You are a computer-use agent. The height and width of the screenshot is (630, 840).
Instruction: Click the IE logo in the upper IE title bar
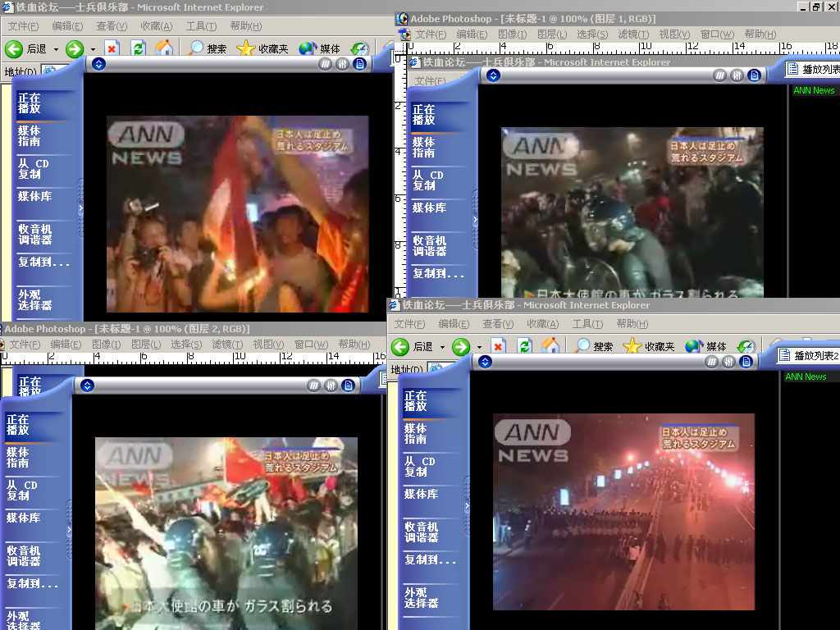tap(8, 7)
